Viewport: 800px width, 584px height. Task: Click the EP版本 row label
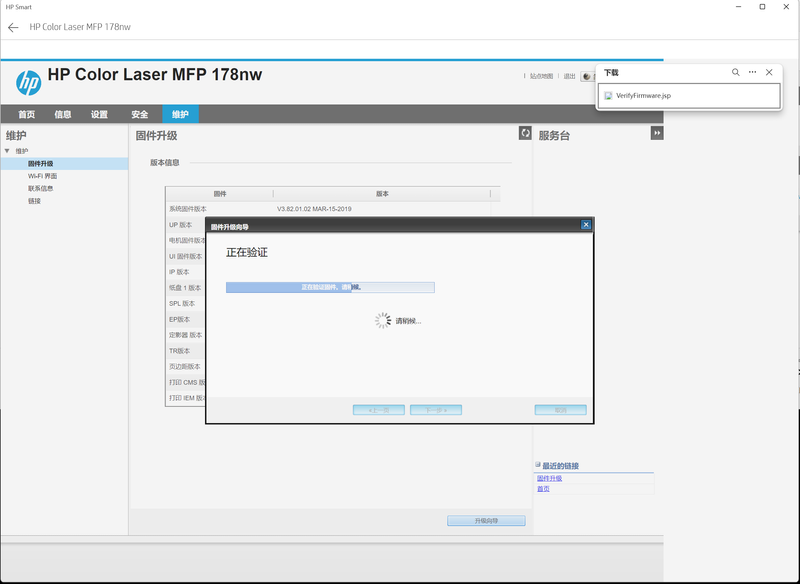tap(180, 319)
